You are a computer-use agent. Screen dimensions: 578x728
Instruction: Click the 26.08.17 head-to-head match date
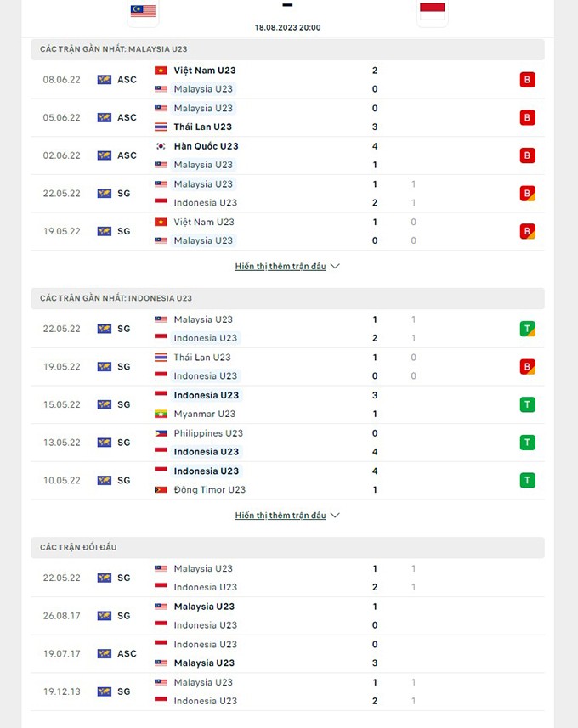pos(61,616)
